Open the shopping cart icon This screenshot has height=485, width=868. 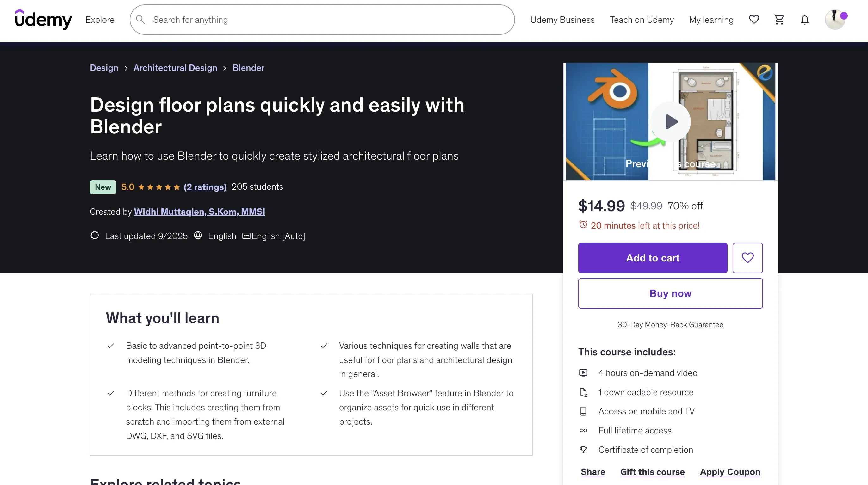pyautogui.click(x=779, y=20)
